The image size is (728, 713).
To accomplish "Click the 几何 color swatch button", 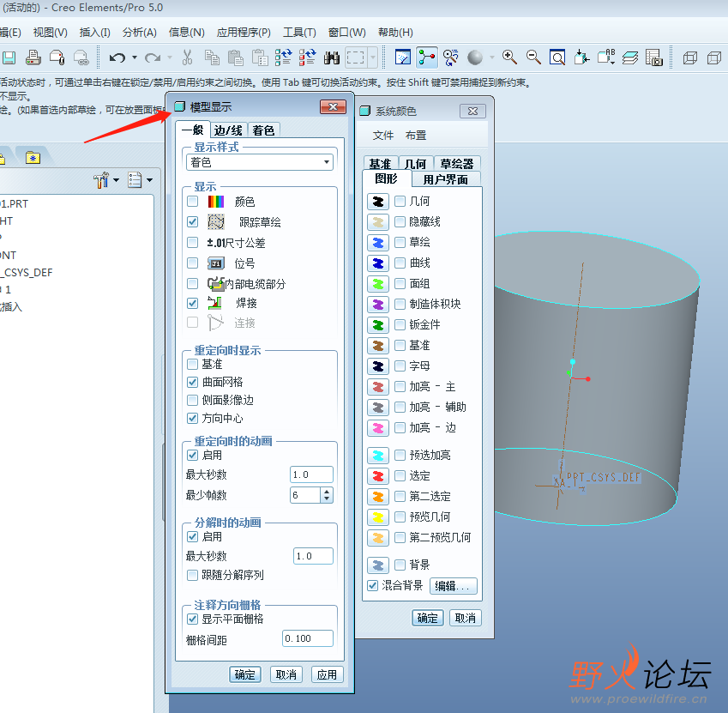I will tap(378, 202).
